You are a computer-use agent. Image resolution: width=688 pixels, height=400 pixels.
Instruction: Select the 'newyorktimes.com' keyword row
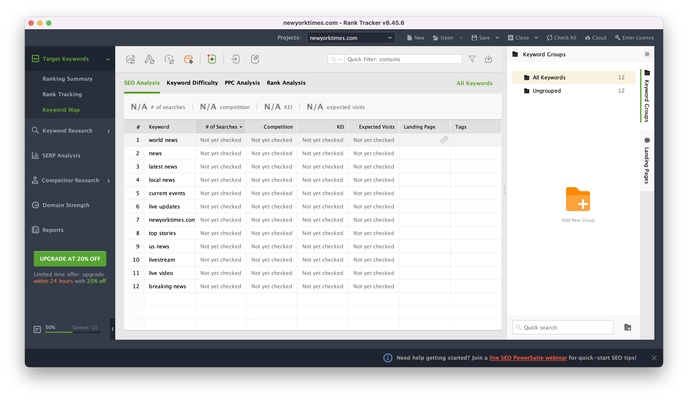pos(312,220)
